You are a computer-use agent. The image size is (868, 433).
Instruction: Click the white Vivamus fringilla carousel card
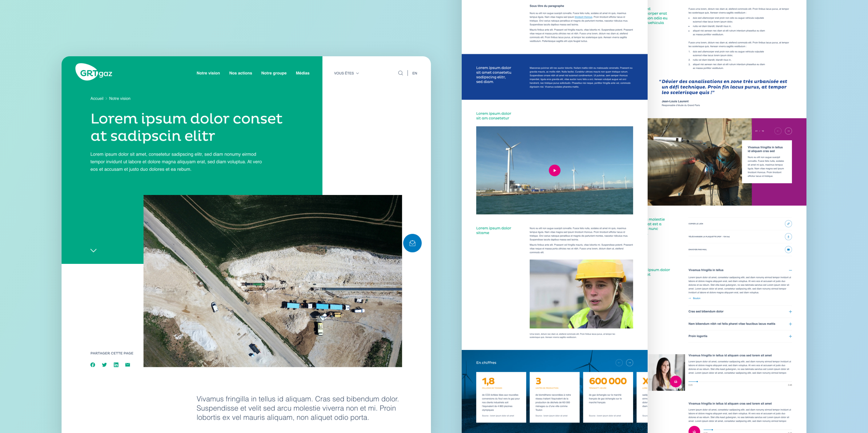(x=766, y=162)
